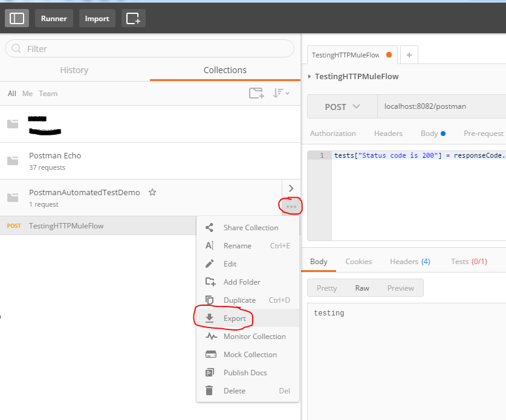Click the Delete trash icon

210,391
